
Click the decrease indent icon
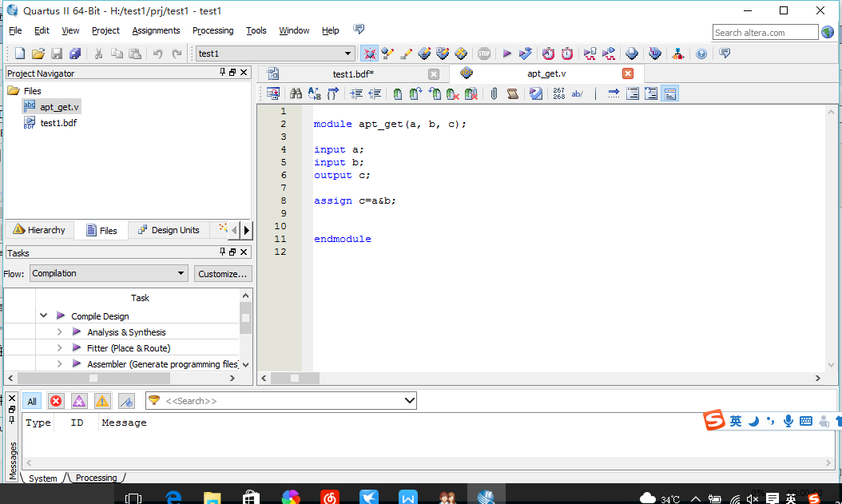pos(375,93)
